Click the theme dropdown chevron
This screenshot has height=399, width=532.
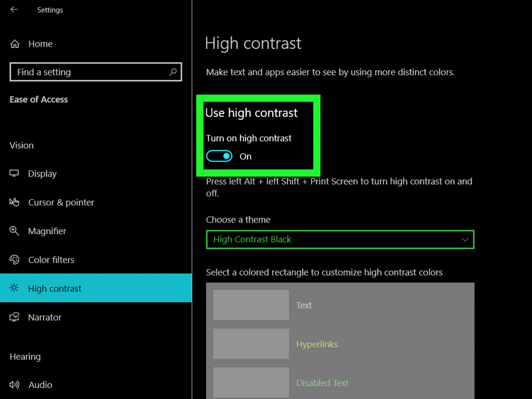point(465,239)
